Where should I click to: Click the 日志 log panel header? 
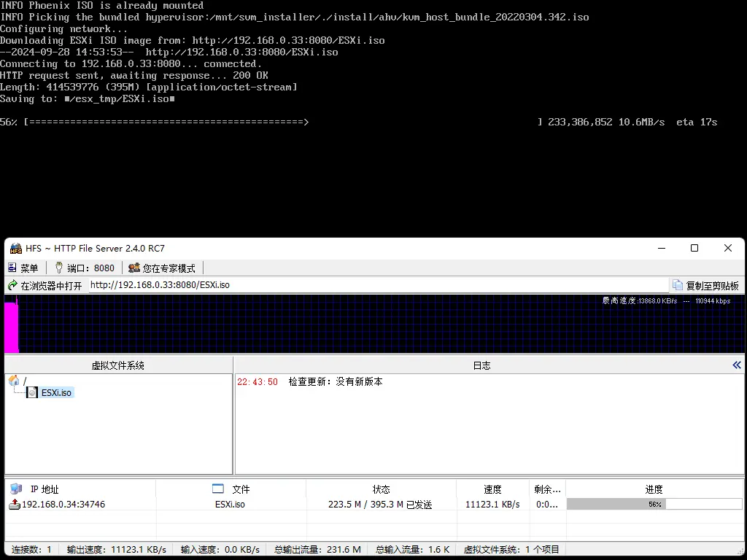[481, 365]
